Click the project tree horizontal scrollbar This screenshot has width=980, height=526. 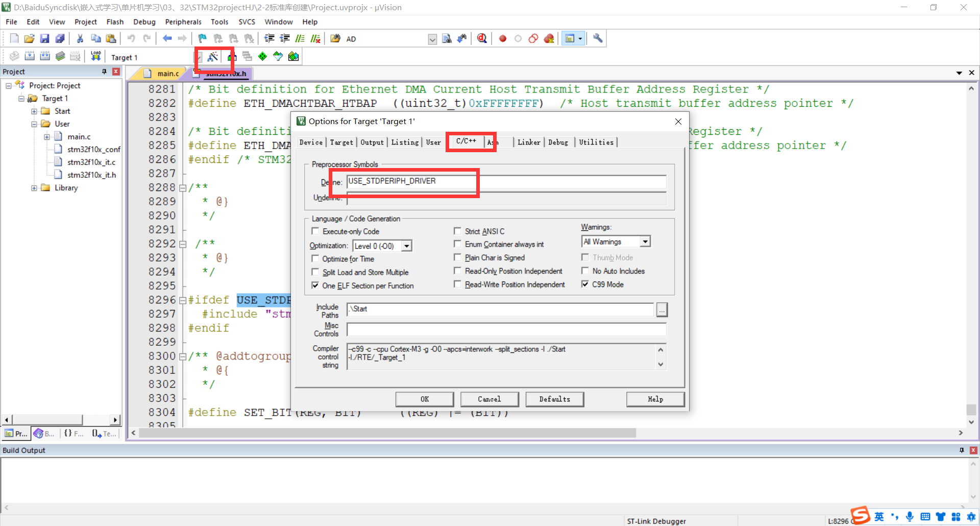[47, 420]
